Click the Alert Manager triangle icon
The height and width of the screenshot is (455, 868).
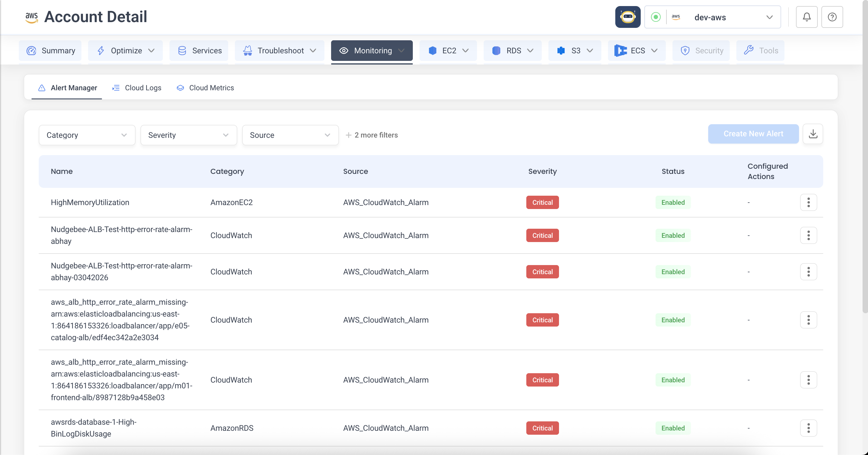point(42,88)
